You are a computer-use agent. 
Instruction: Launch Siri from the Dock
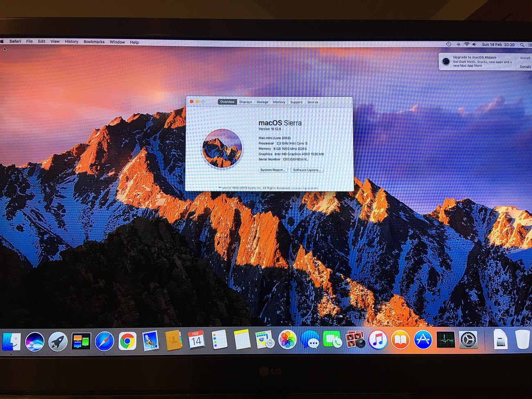[x=34, y=341]
